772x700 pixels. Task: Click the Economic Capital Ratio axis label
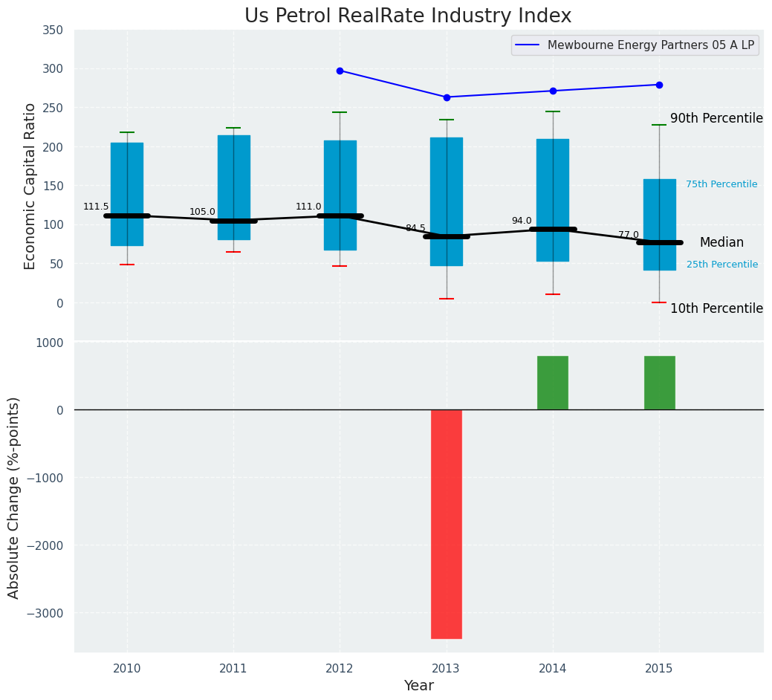click(30, 186)
